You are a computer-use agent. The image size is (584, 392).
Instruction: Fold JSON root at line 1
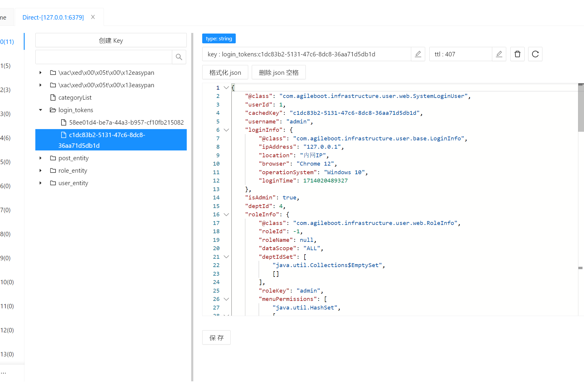[226, 88]
